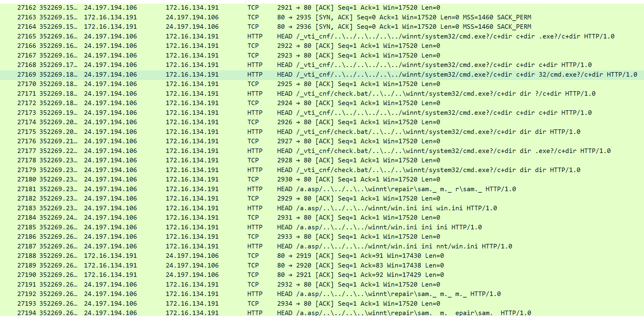Click time 352269.17… in packet 27168
644x316 pixels.
pos(59,65)
